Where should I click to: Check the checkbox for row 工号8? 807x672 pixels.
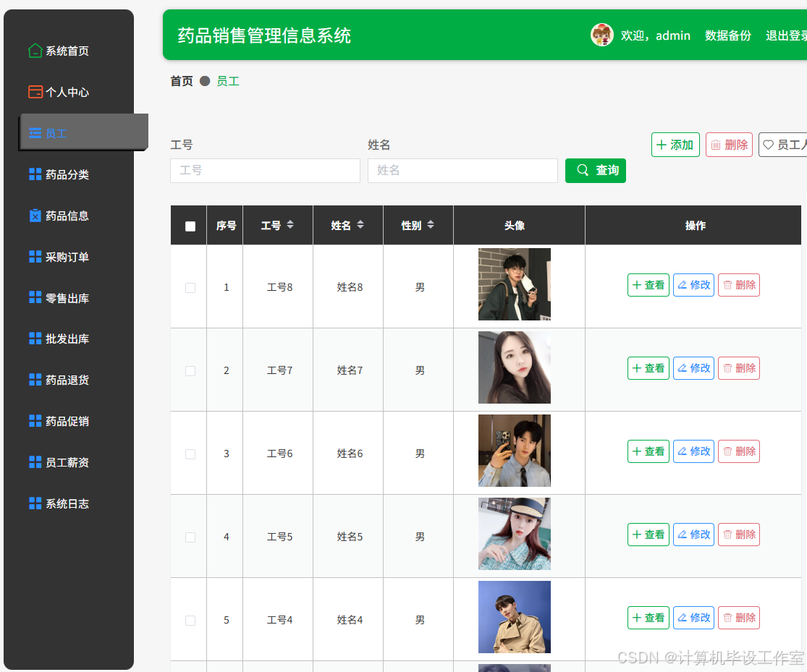pyautogui.click(x=190, y=288)
